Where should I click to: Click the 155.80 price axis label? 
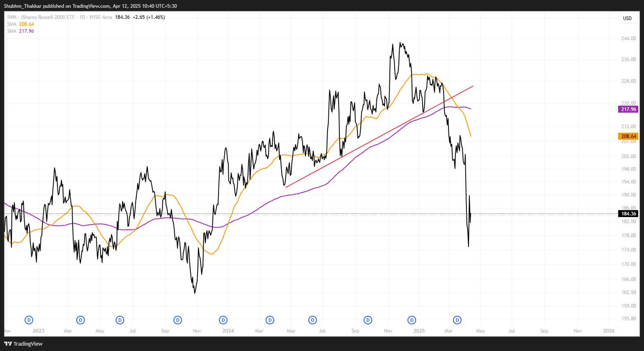tap(628, 319)
